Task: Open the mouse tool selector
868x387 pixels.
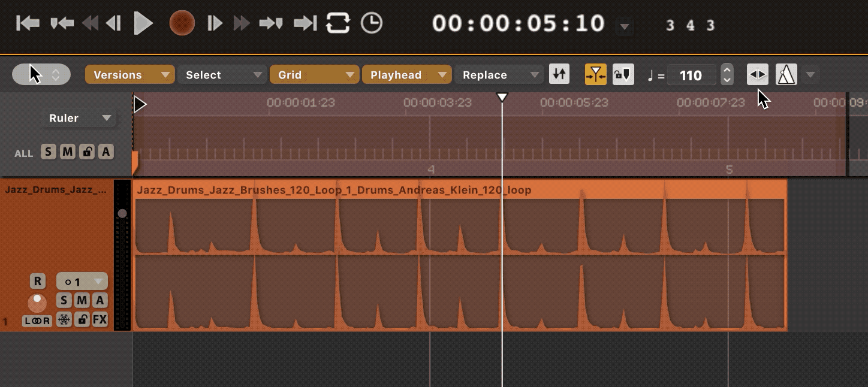Action: (41, 75)
